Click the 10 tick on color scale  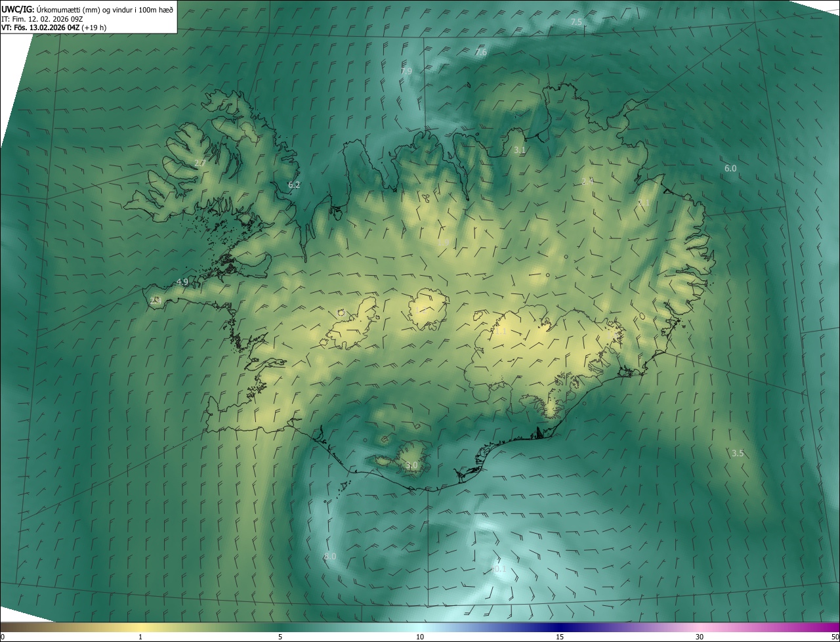click(420, 637)
